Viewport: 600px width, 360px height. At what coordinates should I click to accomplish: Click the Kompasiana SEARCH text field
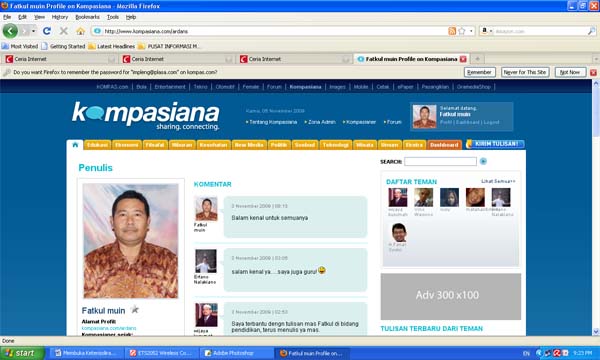point(440,161)
